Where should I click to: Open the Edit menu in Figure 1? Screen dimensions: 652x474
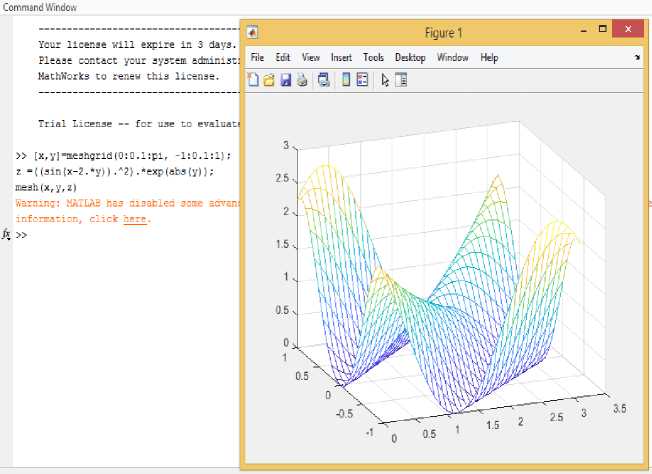[x=283, y=58]
